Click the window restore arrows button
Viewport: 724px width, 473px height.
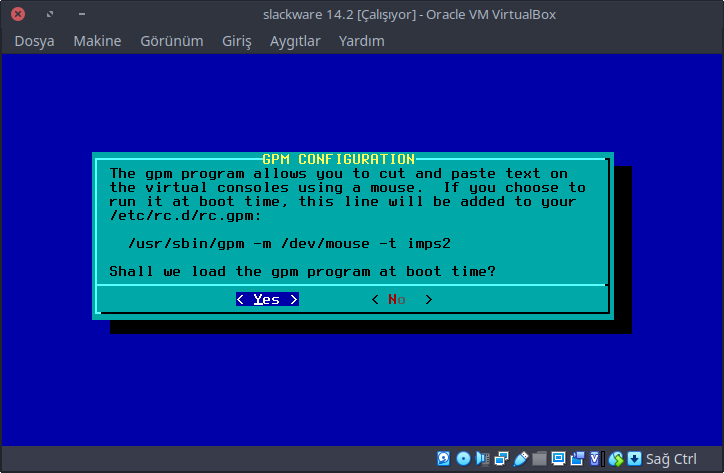click(50, 14)
